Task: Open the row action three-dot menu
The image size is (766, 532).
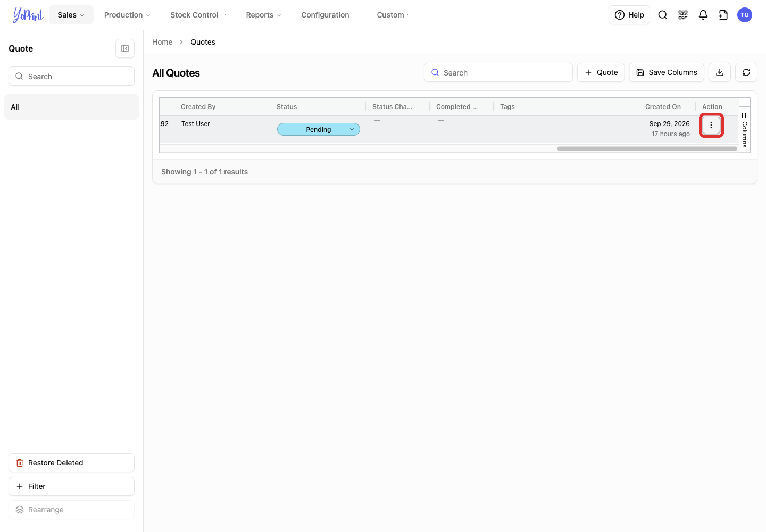Action: coord(711,125)
